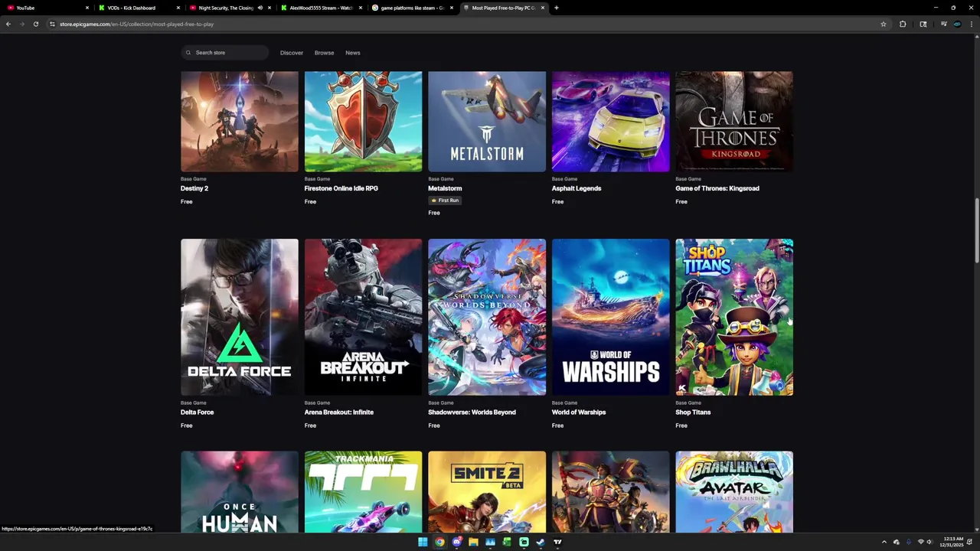980x551 pixels.
Task: Click the Delta Force title link
Action: (198, 412)
